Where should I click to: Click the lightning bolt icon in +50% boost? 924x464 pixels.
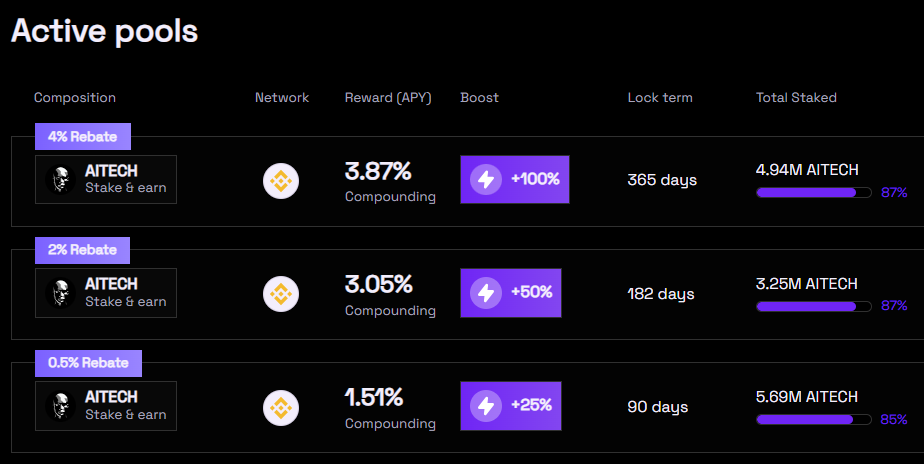486,292
